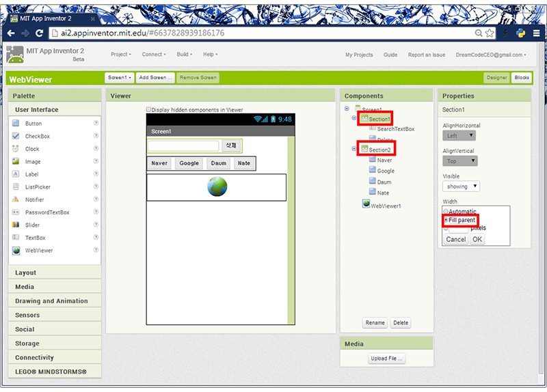Click the Delete component button
The image size is (547, 392).
click(x=401, y=323)
